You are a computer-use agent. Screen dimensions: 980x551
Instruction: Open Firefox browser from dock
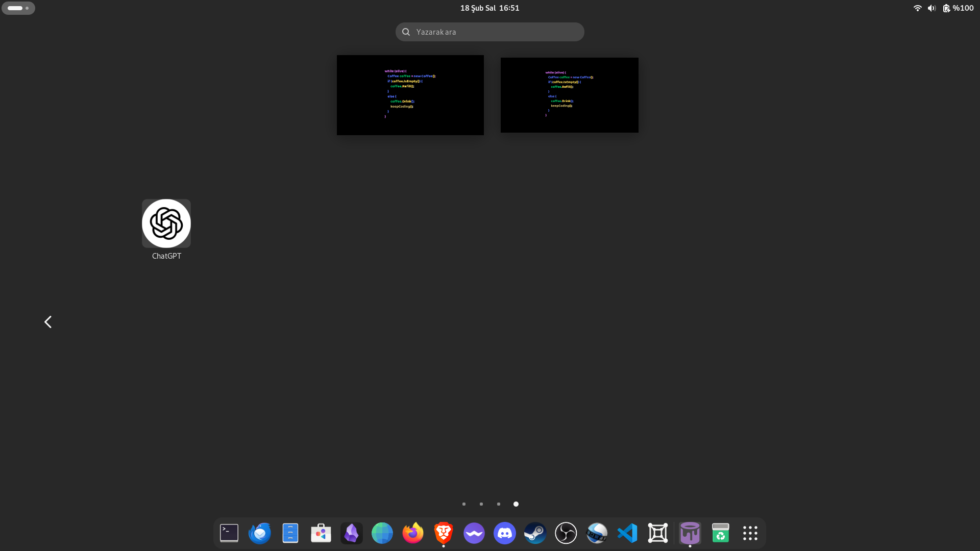(x=413, y=533)
